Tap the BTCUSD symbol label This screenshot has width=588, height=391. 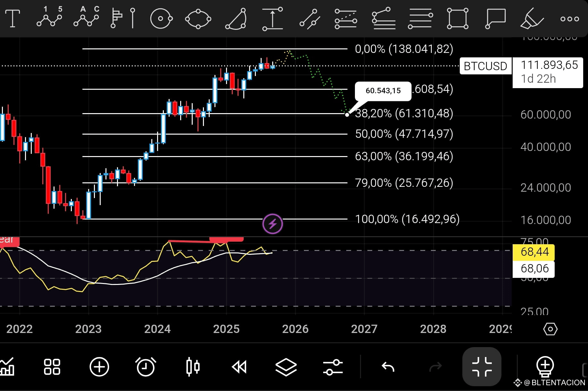[x=485, y=66]
